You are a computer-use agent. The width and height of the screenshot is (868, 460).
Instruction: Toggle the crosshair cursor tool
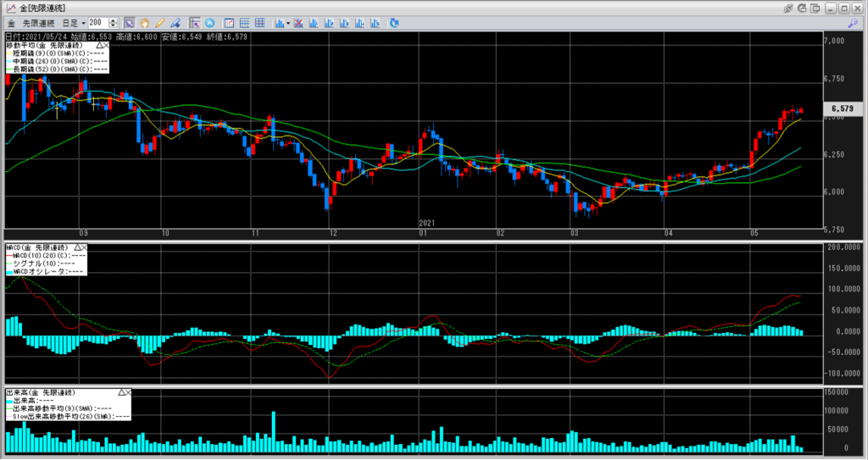click(195, 22)
